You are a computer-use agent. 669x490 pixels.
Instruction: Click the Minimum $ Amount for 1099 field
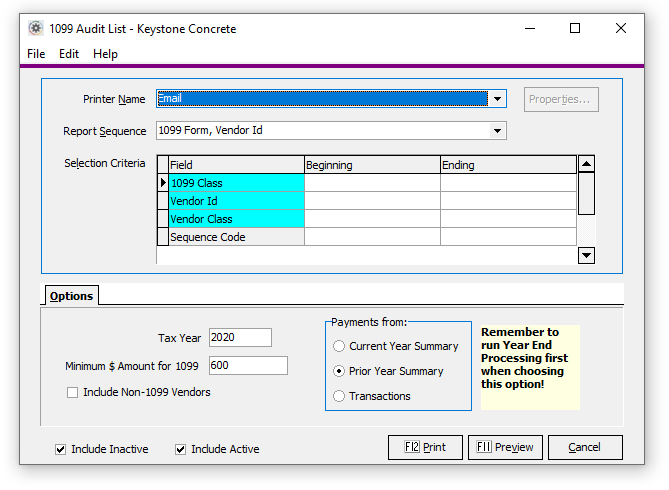247,366
